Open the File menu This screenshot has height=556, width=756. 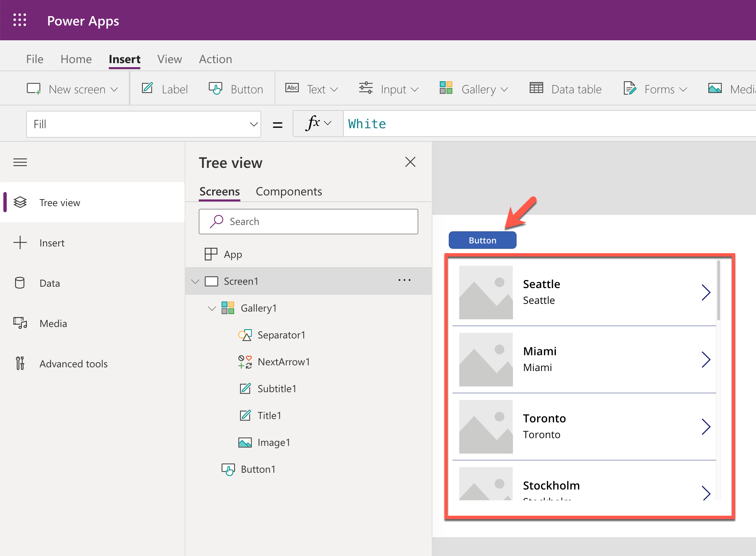[35, 59]
